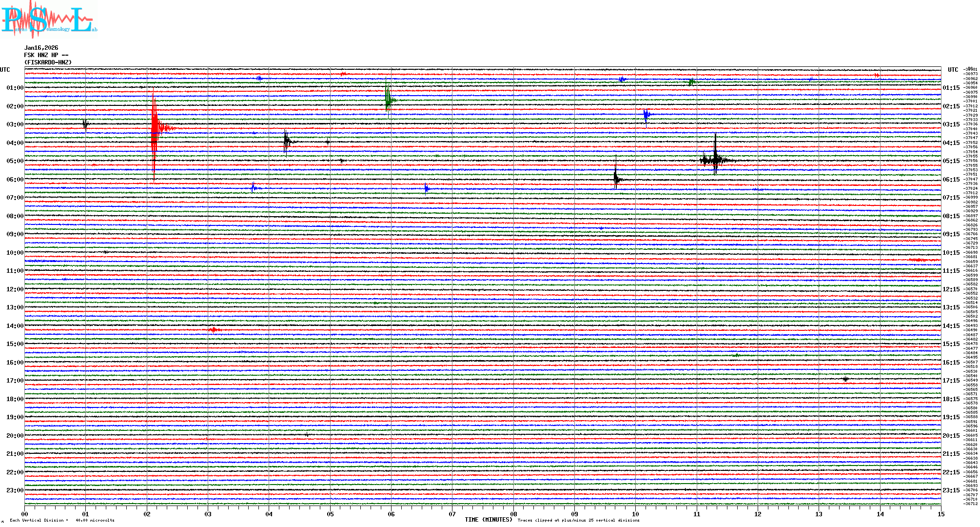This screenshot has height=527, width=980.
Task: Click the Each Vertical Division scale note
Action: click(x=62, y=520)
